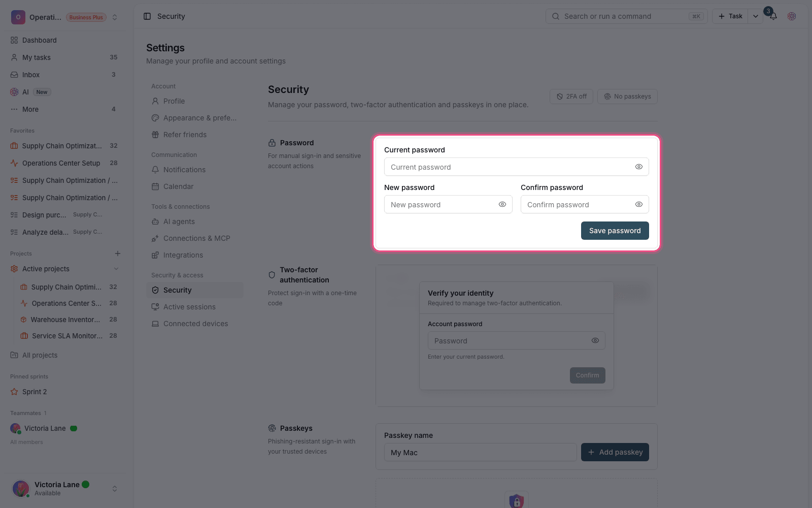Open Notifications settings
This screenshot has height=508, width=812.
[195, 170]
